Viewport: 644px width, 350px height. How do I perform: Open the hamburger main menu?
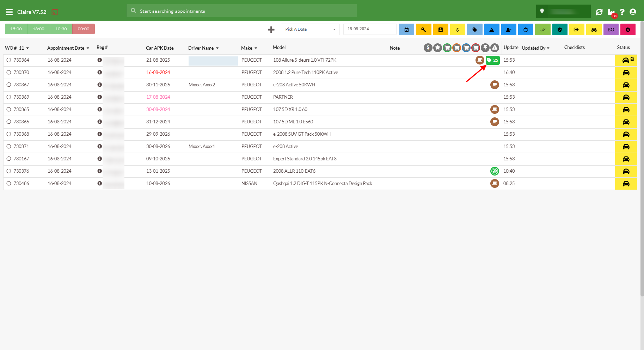[x=9, y=12]
